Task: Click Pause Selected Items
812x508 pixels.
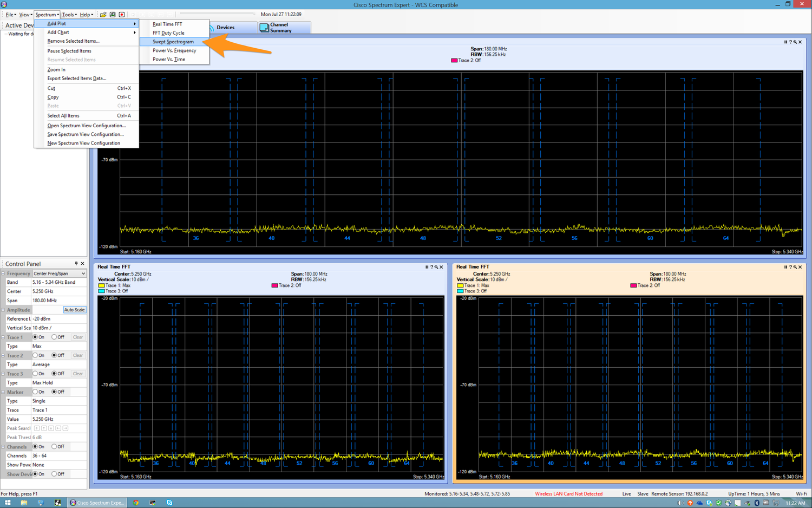Action: tap(87, 51)
